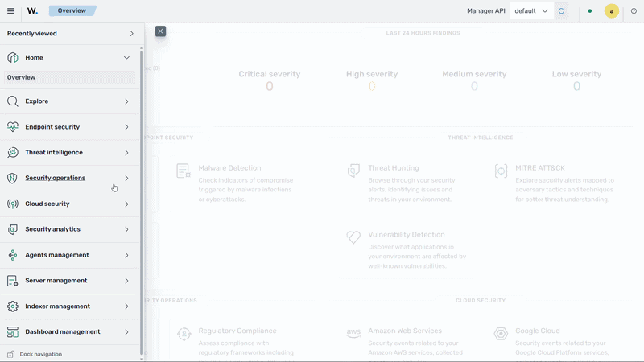
Task: Expand the Server management chevron
Action: [126, 281]
